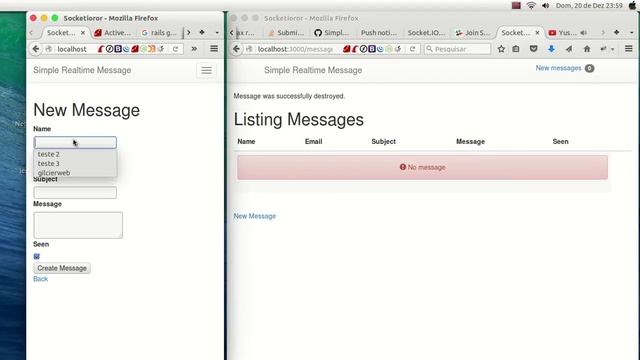Click the New messages count badge
This screenshot has height=360, width=640.
pyautogui.click(x=589, y=68)
